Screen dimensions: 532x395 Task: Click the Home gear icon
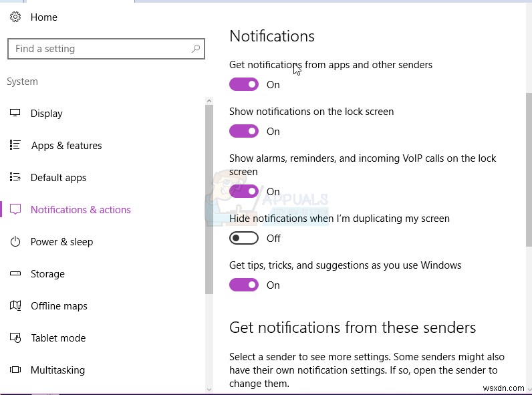(x=15, y=17)
